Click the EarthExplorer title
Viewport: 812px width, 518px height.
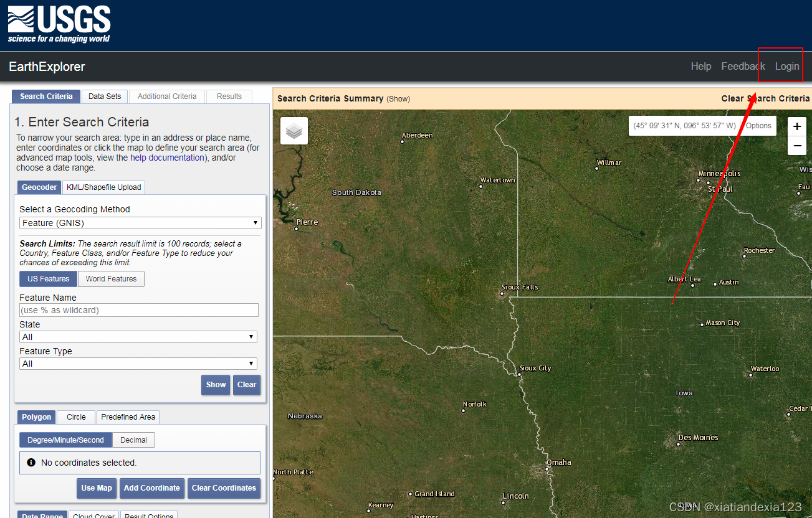click(47, 67)
